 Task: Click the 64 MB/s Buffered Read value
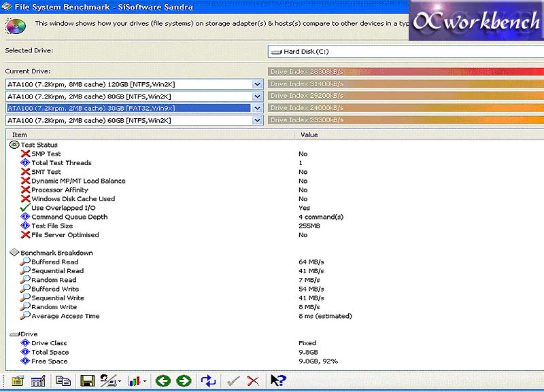point(311,262)
